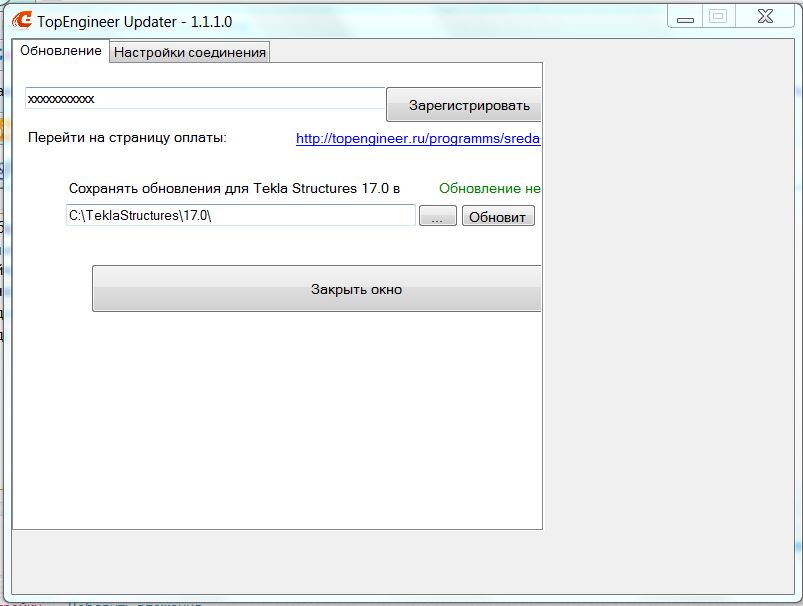Click the TopEngineer logo icon in title bar

[22, 20]
